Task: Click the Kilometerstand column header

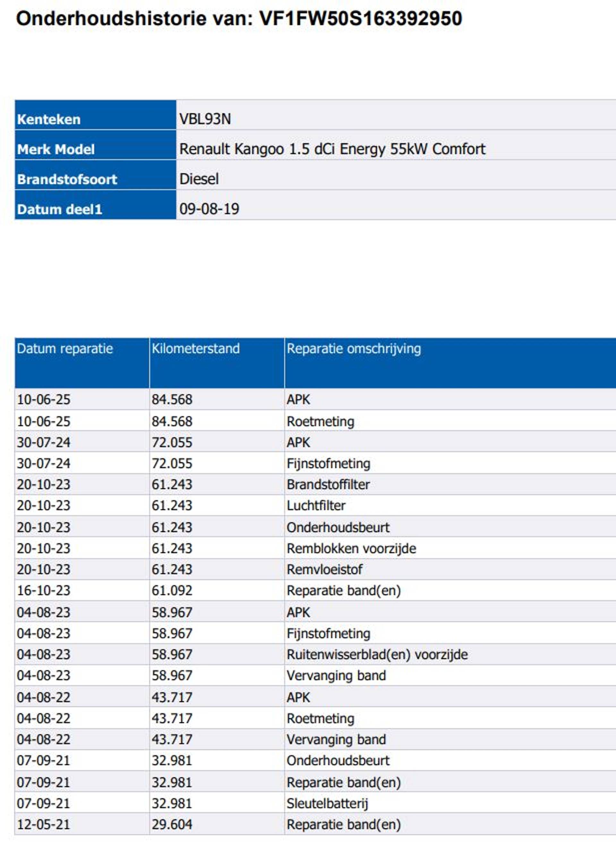Action: [x=195, y=348]
